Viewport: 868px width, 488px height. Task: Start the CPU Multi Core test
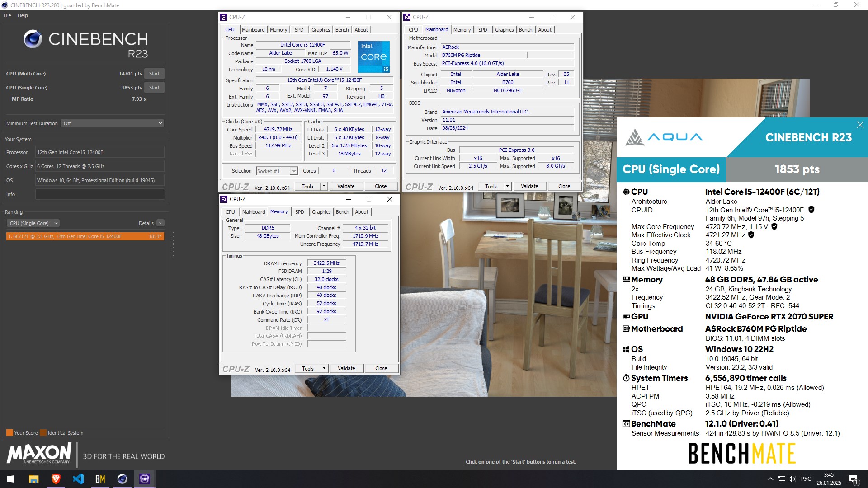(154, 74)
